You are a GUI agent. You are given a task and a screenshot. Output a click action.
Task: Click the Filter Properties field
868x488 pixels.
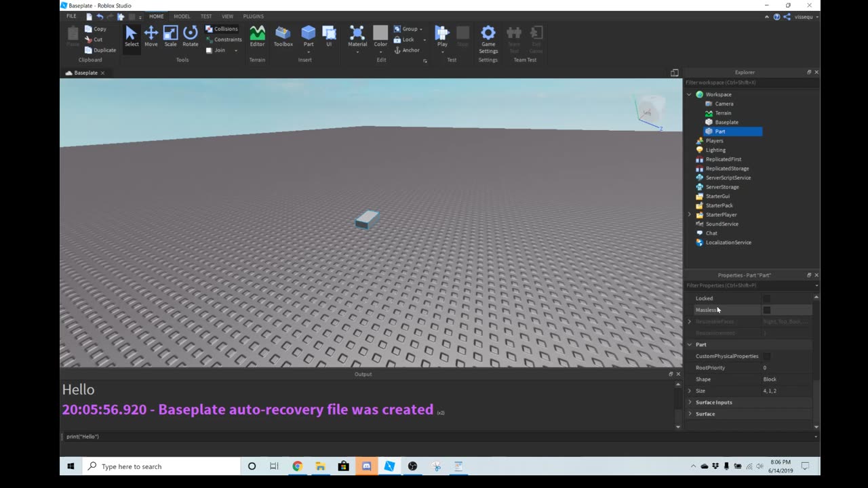[748, 285]
